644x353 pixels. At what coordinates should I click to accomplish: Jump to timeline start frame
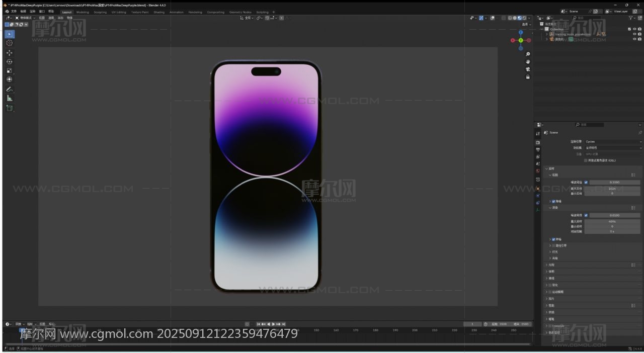pyautogui.click(x=259, y=324)
